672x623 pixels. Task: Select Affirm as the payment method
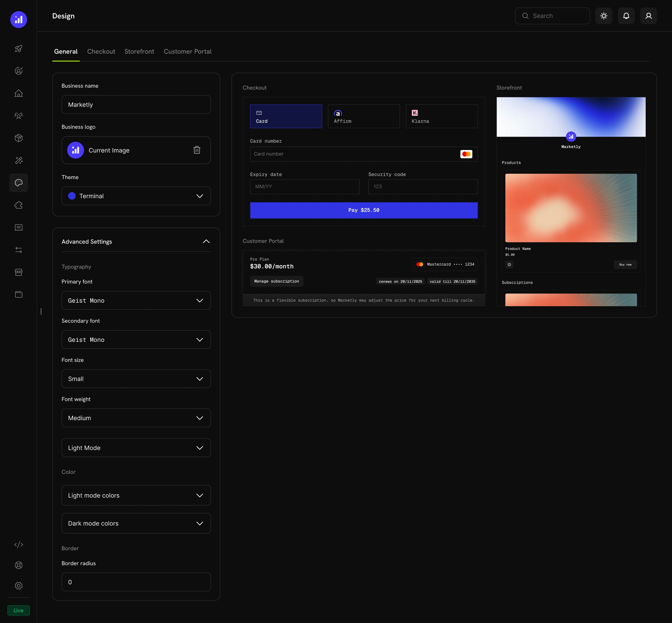coord(364,116)
